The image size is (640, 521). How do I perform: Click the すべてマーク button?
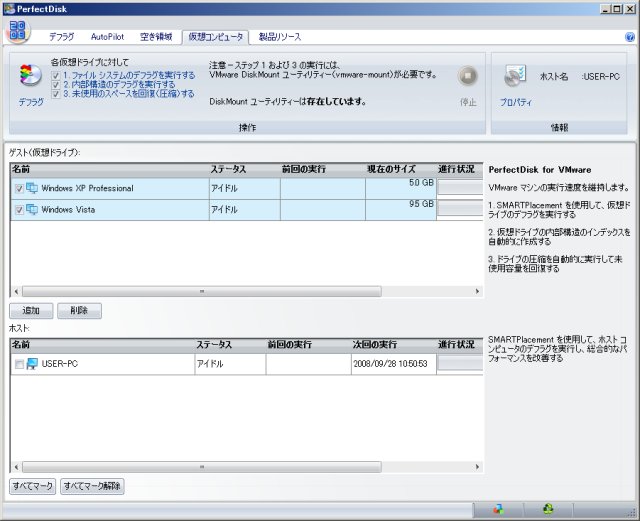coord(32,486)
